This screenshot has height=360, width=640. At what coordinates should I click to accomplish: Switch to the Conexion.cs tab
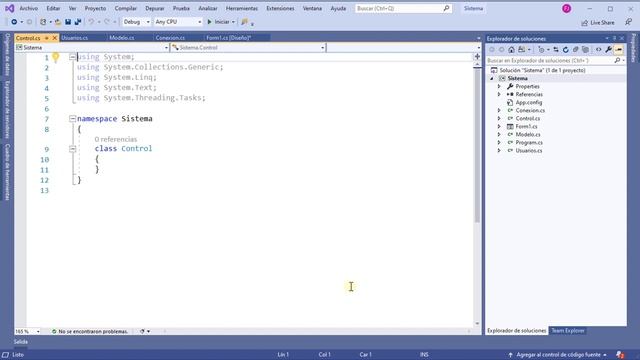point(170,38)
